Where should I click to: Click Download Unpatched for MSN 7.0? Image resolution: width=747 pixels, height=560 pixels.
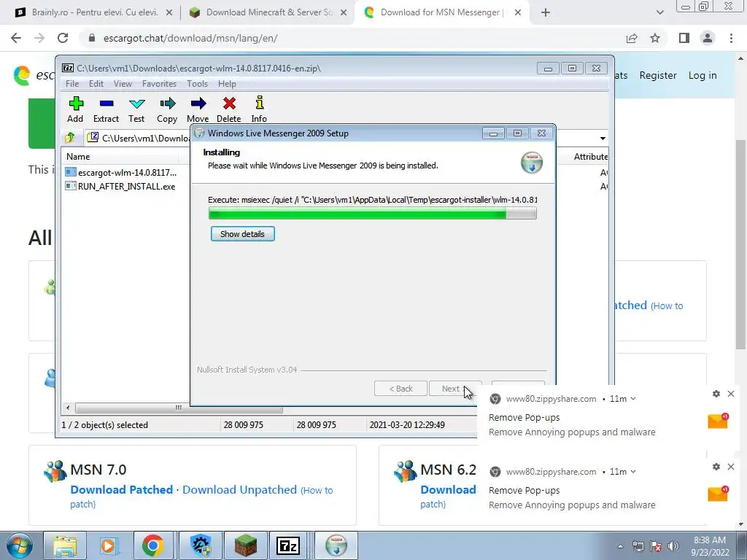(239, 489)
